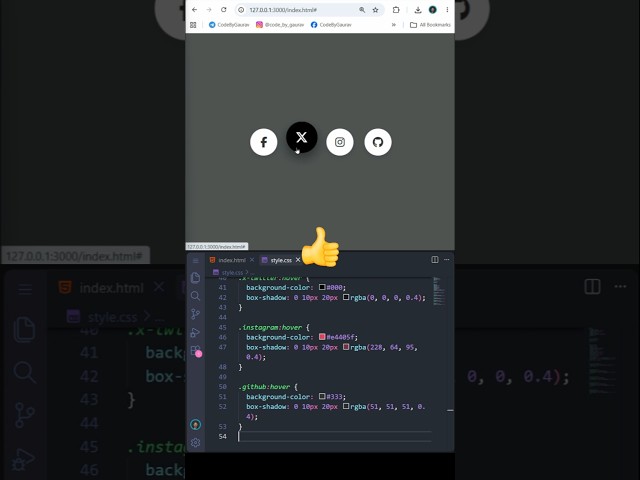Click the Facebook social icon button
The height and width of the screenshot is (480, 640).
point(264,142)
